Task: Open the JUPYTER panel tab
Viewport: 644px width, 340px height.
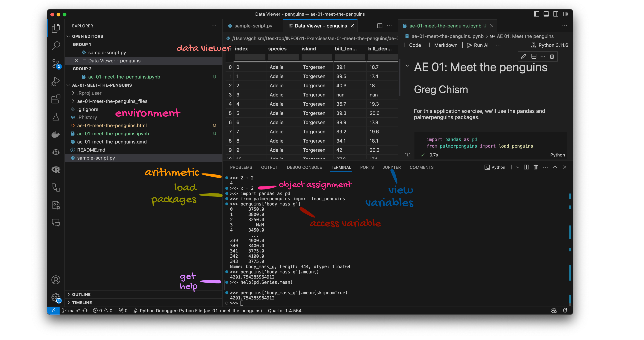Action: coord(392,167)
